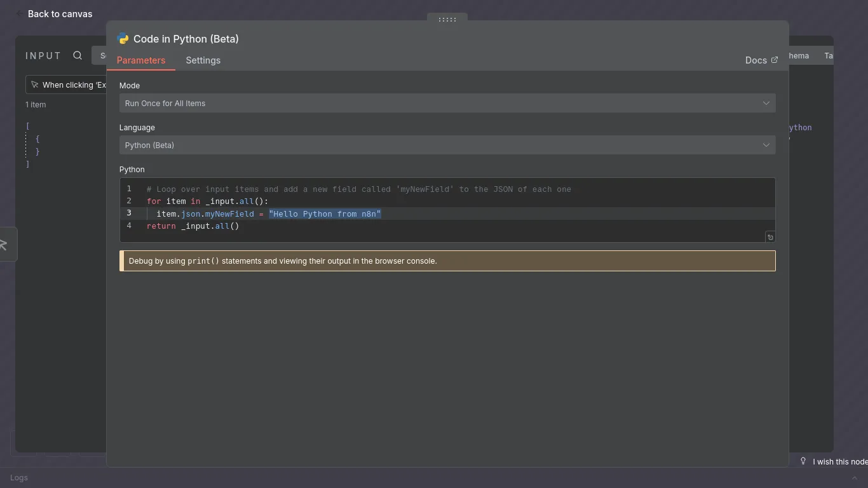
Task: Expand the code editor to fullscreen
Action: pyautogui.click(x=770, y=237)
